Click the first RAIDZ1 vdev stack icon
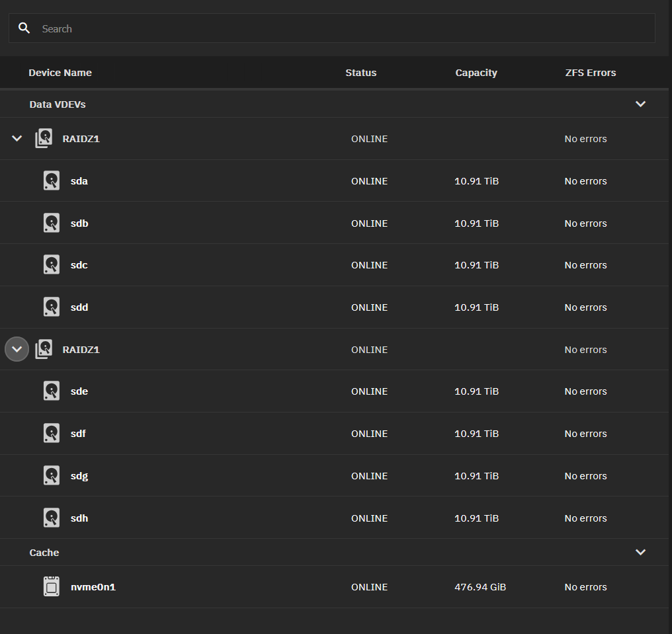Screen dimensions: 672x634 click(44, 138)
